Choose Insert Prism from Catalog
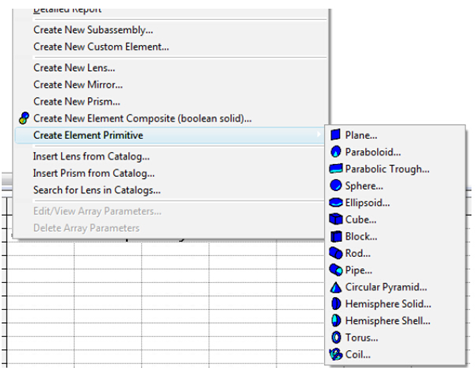Image resolution: width=475 pixels, height=376 pixels. coord(94,173)
